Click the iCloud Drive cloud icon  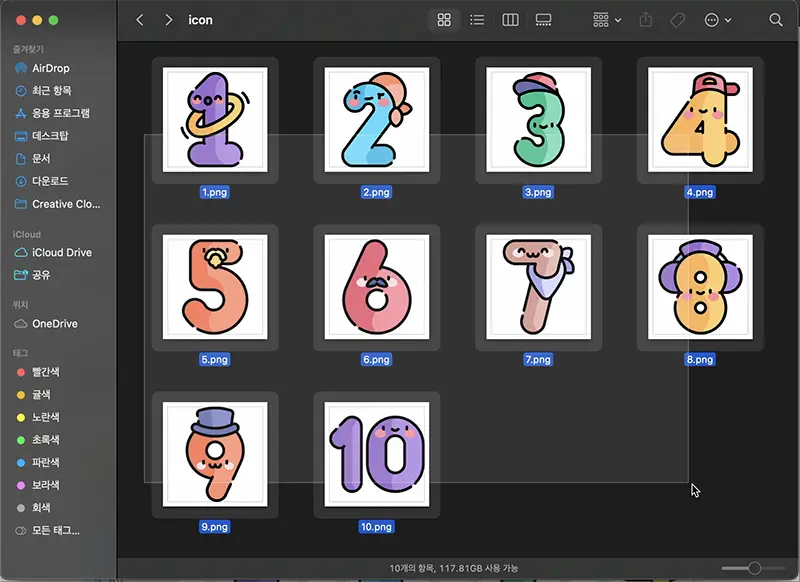point(21,252)
